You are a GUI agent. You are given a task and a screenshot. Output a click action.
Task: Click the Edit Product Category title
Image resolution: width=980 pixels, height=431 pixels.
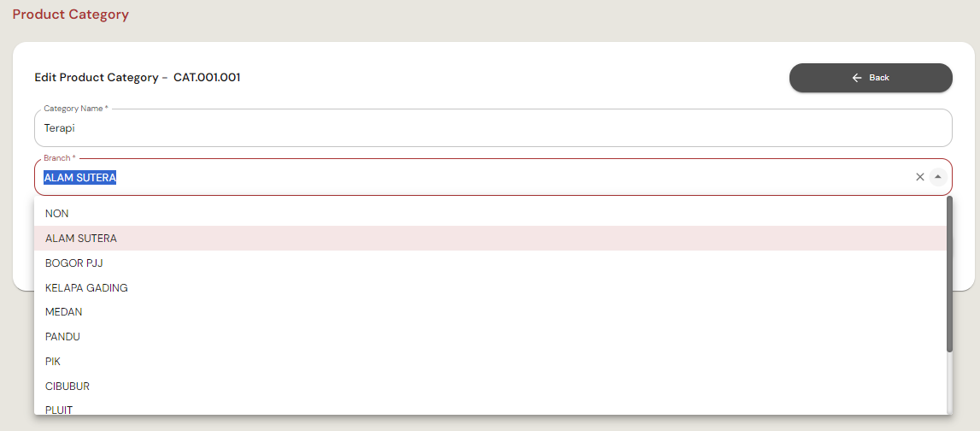pyautogui.click(x=96, y=78)
